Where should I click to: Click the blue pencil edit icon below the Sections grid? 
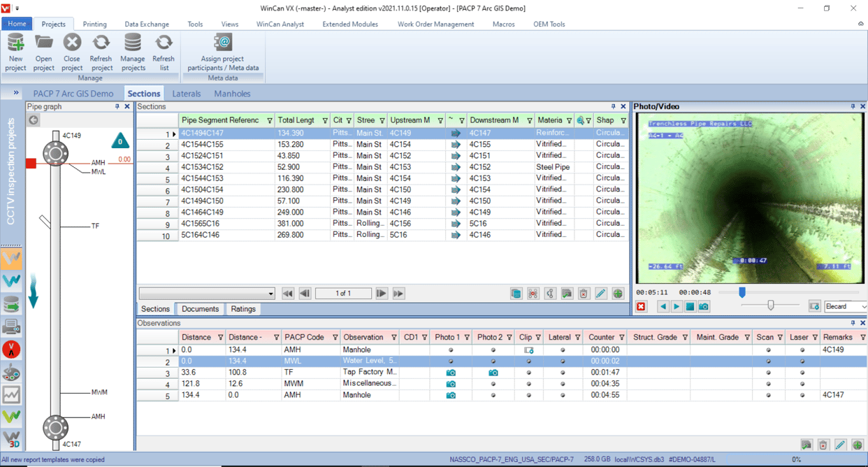point(600,293)
